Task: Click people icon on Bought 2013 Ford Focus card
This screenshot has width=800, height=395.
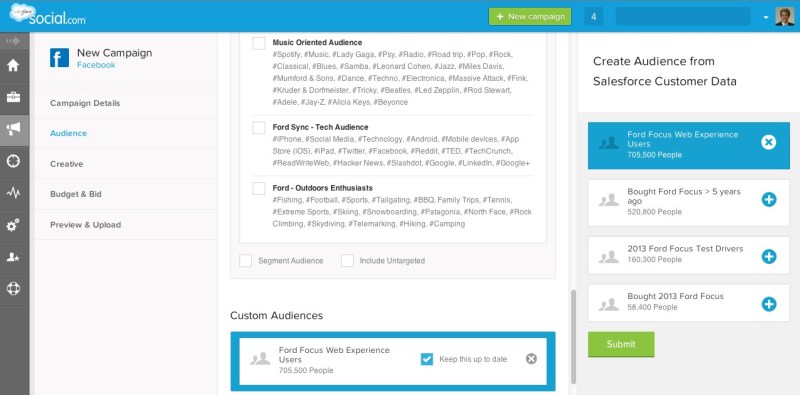Action: (609, 305)
